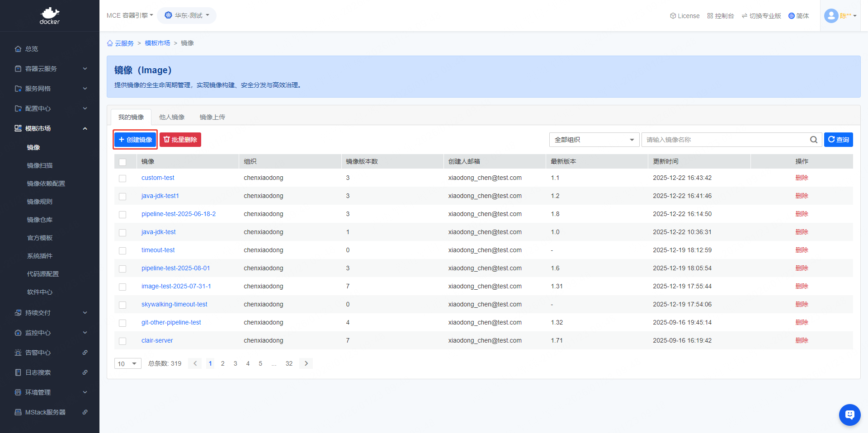Screen dimensions: 868x433
Task: Switch to the 镜像上传 tab
Action: [x=212, y=117]
